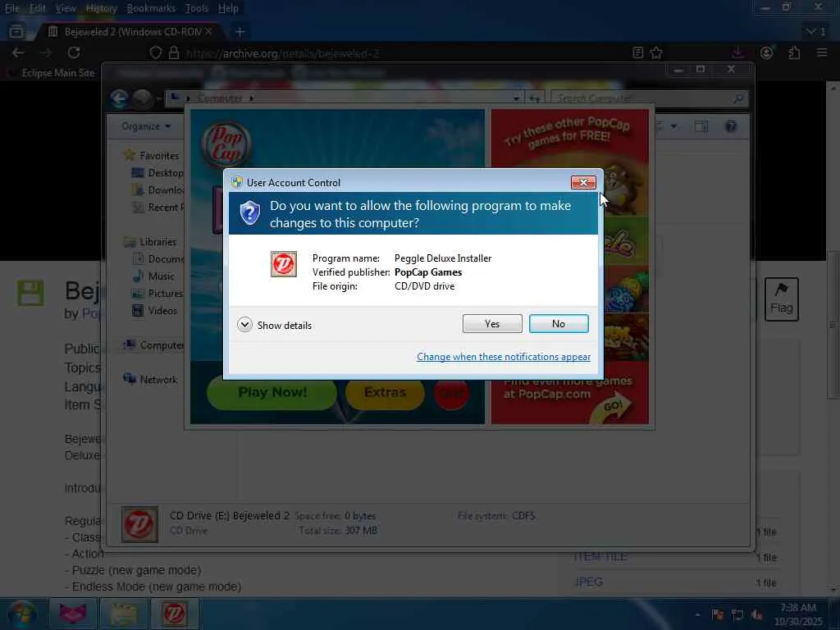Click No in User Account Control dialog
The image size is (840, 630).
(558, 323)
